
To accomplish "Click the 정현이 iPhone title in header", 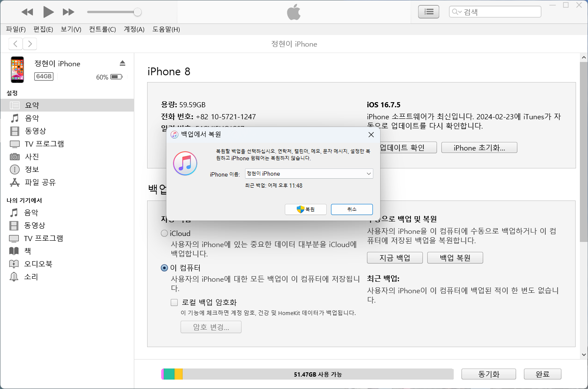I will pos(294,44).
